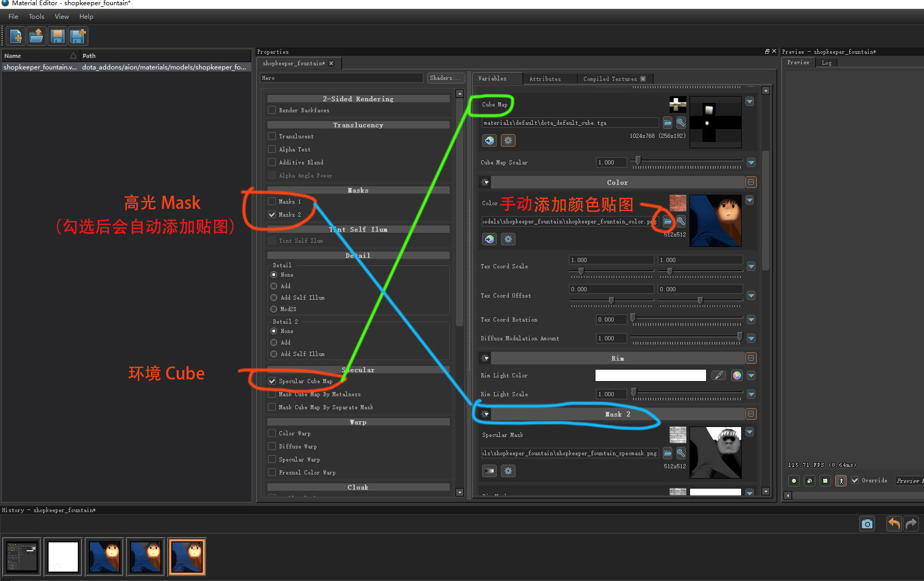Image resolution: width=924 pixels, height=581 pixels.
Task: Open the Tools menu
Action: point(36,16)
